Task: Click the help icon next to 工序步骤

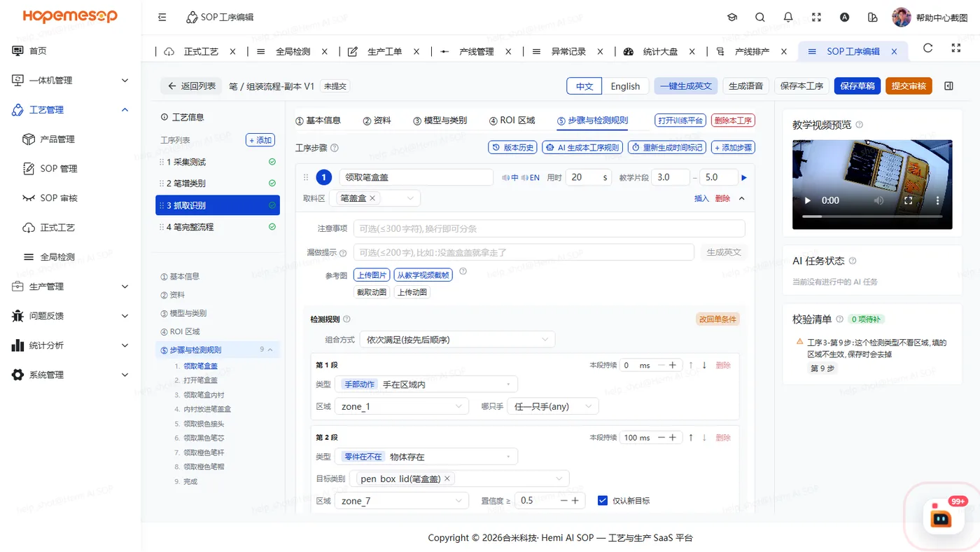Action: coord(335,148)
